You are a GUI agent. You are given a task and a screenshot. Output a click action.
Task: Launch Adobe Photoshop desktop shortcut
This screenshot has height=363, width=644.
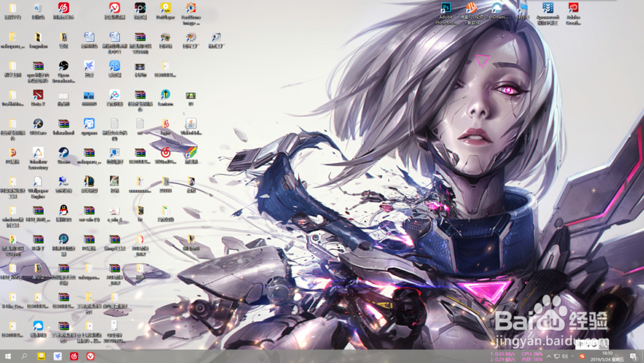(x=446, y=14)
